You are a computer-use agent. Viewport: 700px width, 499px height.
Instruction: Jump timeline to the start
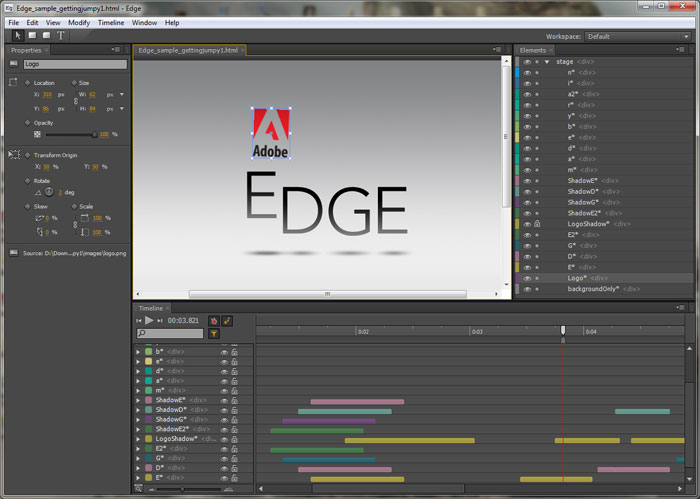coord(139,320)
